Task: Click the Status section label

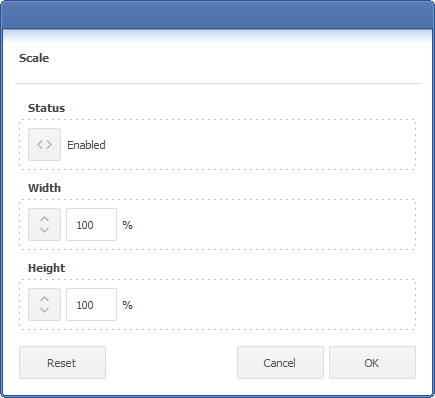Action: (46, 108)
